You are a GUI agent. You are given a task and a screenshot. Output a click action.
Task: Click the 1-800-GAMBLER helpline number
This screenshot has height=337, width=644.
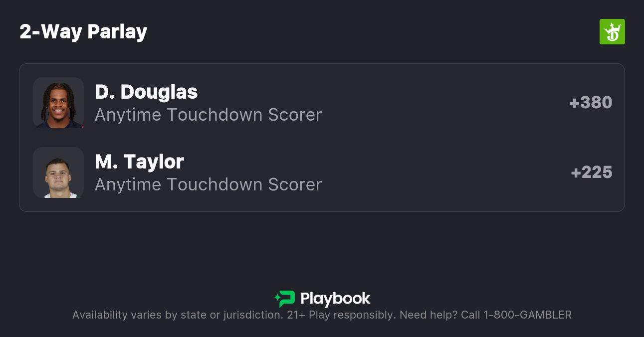point(527,315)
